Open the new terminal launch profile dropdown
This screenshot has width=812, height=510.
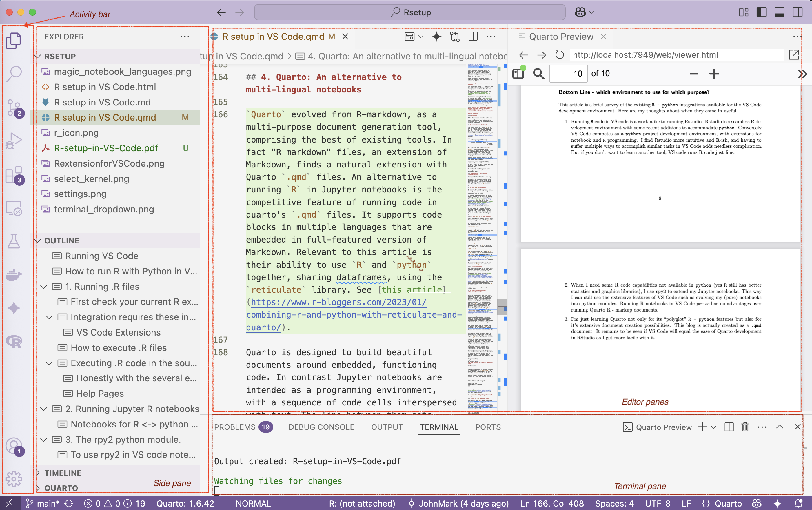point(713,427)
